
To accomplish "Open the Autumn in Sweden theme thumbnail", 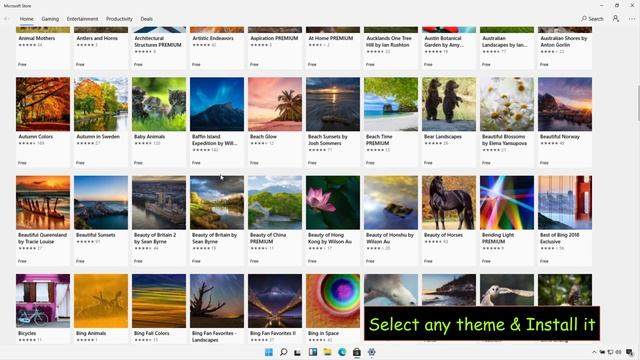I will pos(101,104).
